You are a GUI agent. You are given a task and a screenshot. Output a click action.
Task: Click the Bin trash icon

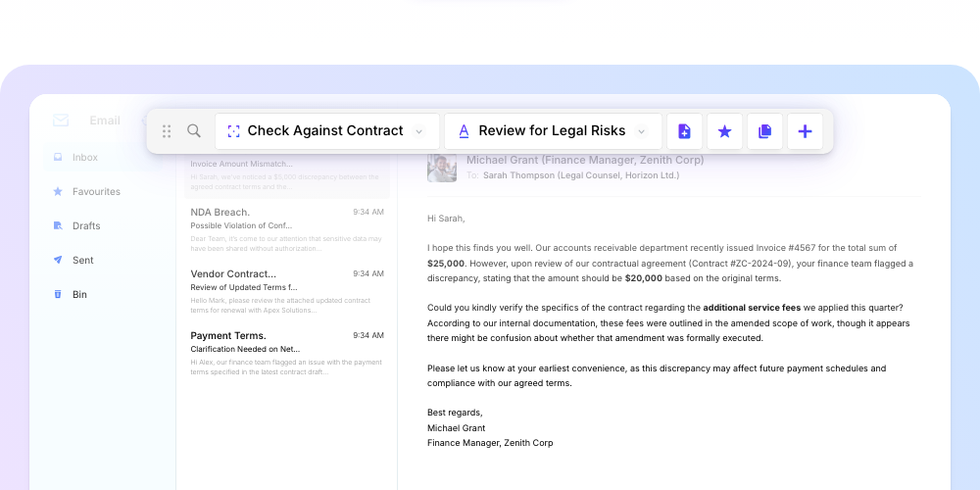pyautogui.click(x=58, y=294)
